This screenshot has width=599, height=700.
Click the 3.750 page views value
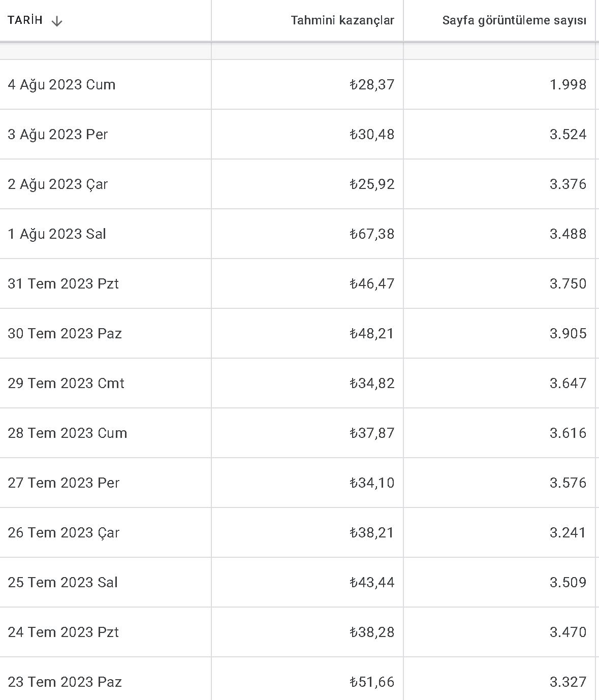click(x=568, y=283)
